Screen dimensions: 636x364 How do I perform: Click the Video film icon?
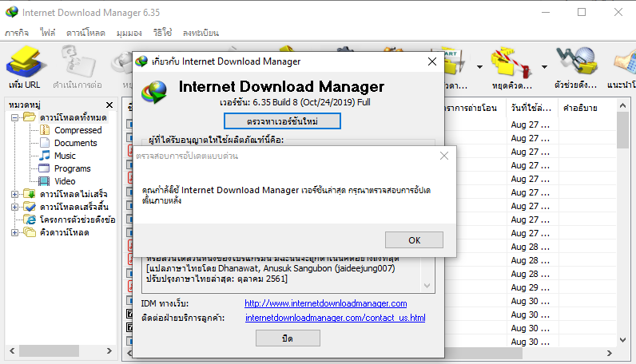pyautogui.click(x=44, y=181)
